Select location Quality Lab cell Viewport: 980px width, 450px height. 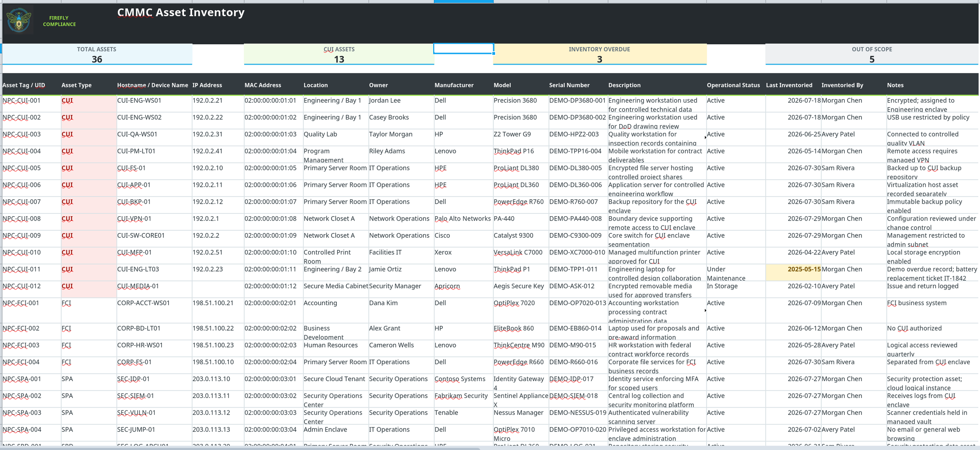(336, 137)
